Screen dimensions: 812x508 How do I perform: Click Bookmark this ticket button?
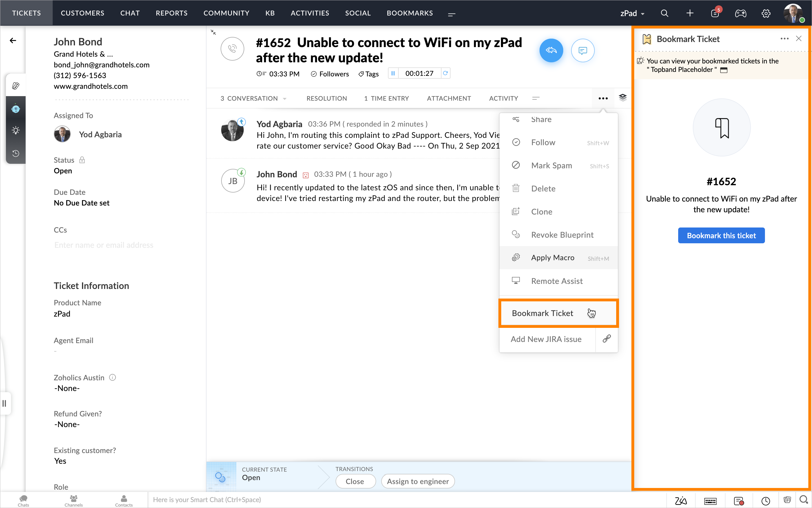pos(721,235)
